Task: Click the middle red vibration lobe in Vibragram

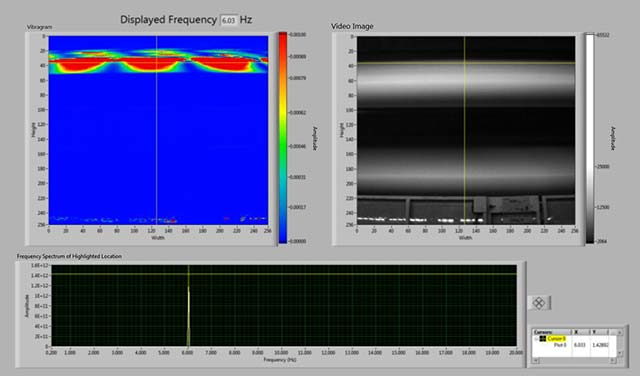Action: (x=152, y=65)
